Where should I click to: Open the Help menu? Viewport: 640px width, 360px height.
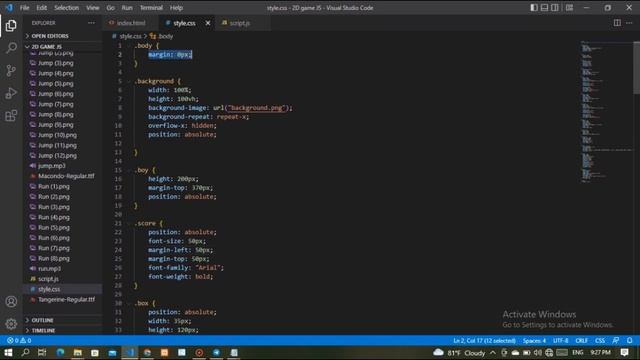(176, 7)
